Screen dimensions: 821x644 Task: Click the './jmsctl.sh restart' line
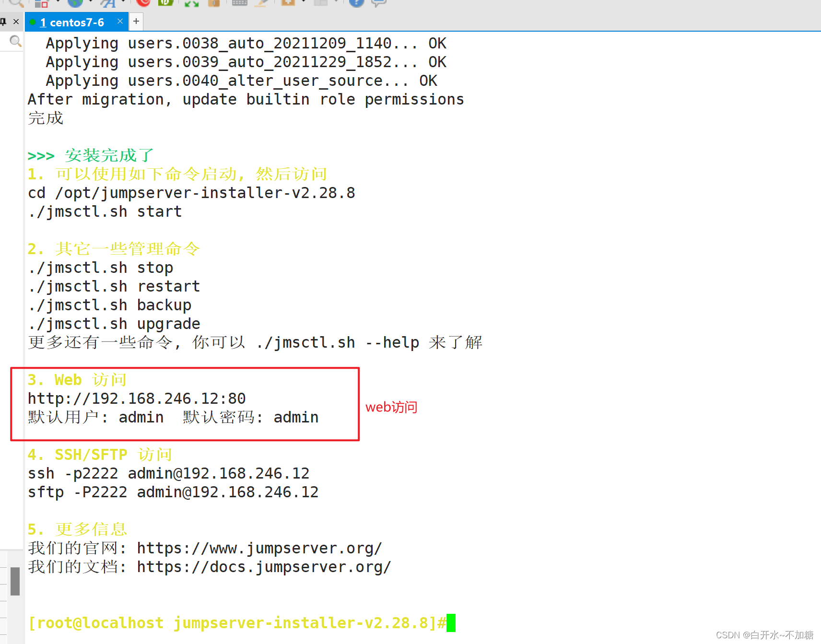114,286
